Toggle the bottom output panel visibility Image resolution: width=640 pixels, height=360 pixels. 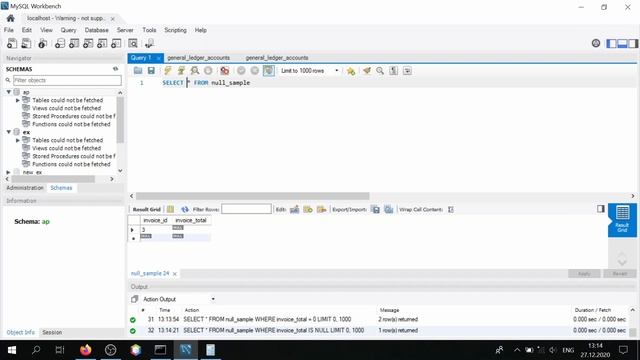(622, 43)
